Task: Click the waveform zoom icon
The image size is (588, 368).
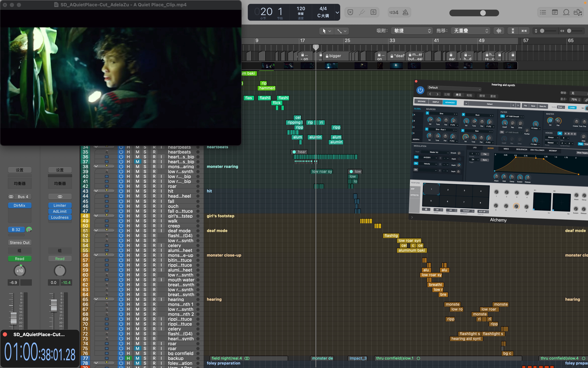Action: tap(499, 31)
